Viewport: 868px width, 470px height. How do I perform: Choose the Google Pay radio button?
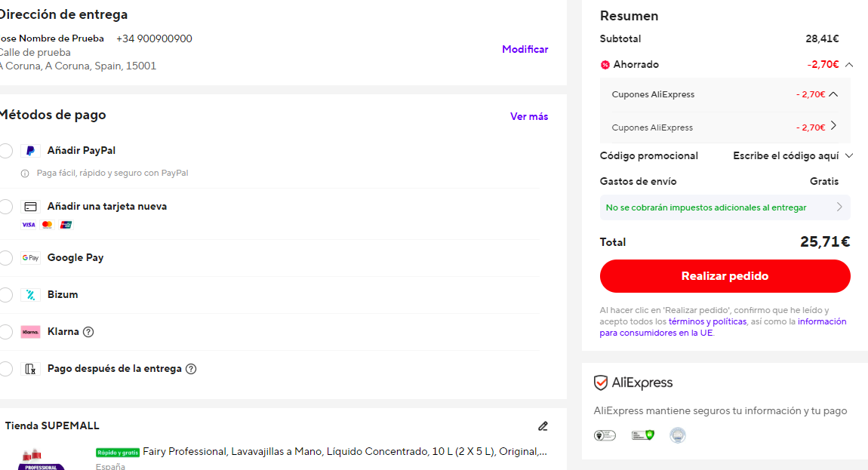point(5,257)
